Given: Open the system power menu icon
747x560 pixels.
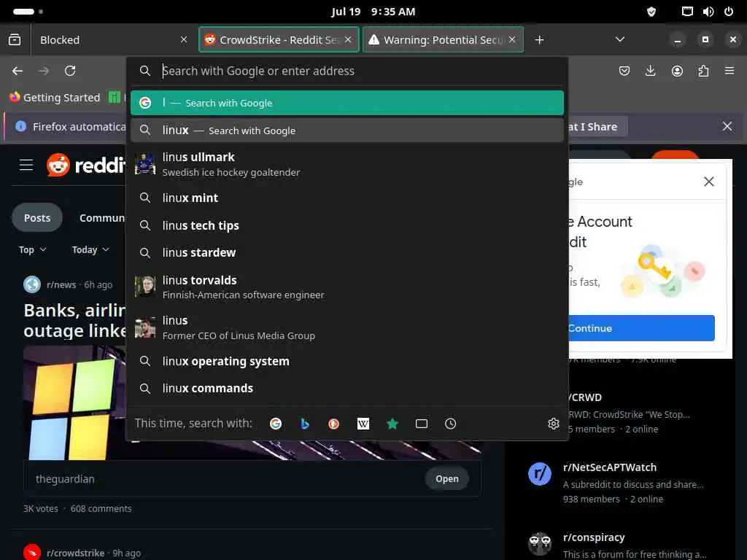Looking at the screenshot, I should [729, 12].
